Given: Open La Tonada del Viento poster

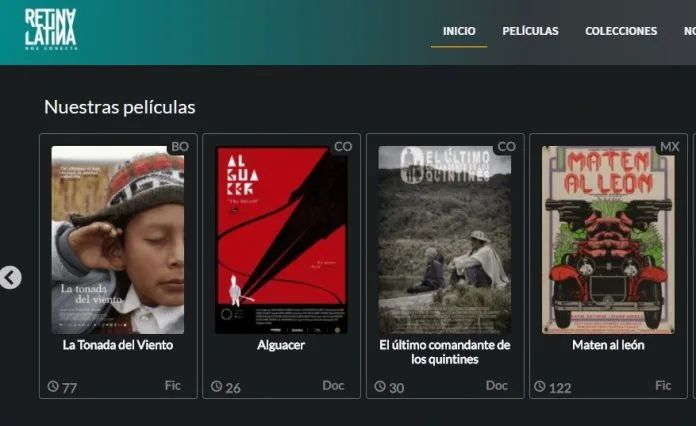Looking at the screenshot, I should 118,240.
